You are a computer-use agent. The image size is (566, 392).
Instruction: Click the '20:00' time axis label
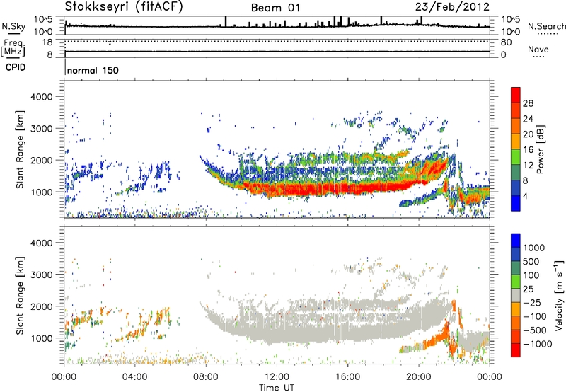[418, 377]
